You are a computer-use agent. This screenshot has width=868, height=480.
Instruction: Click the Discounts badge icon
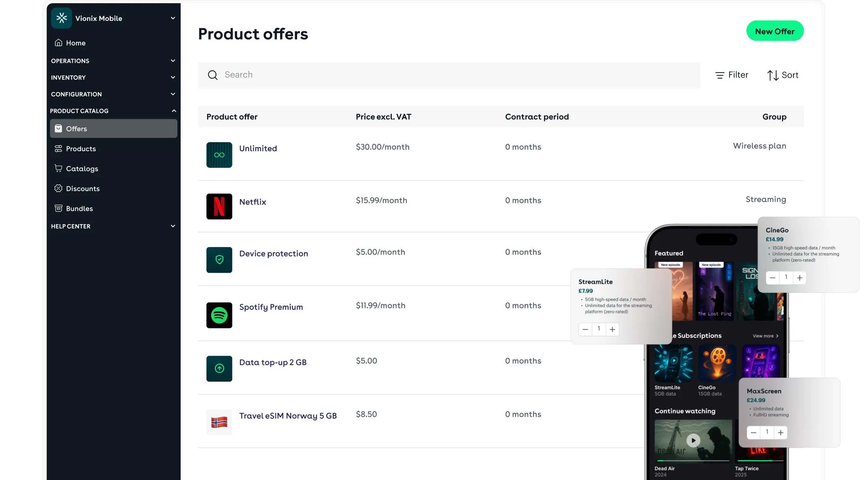58,188
